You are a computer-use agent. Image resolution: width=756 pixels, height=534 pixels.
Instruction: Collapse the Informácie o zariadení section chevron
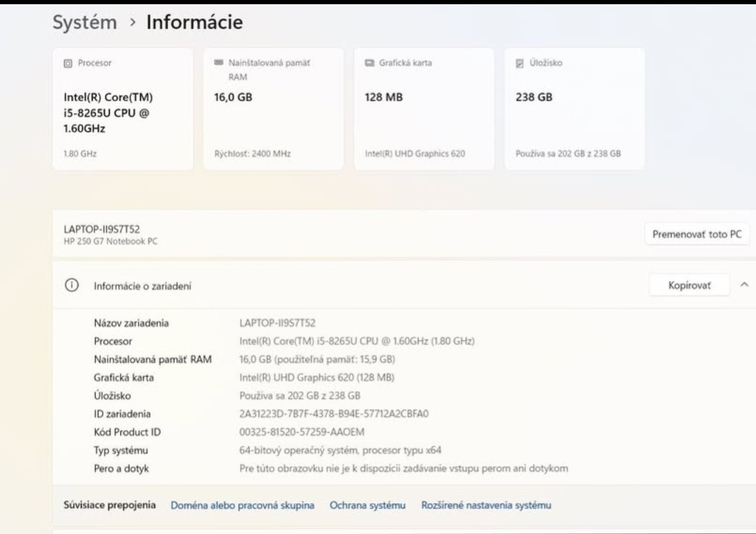(x=745, y=285)
